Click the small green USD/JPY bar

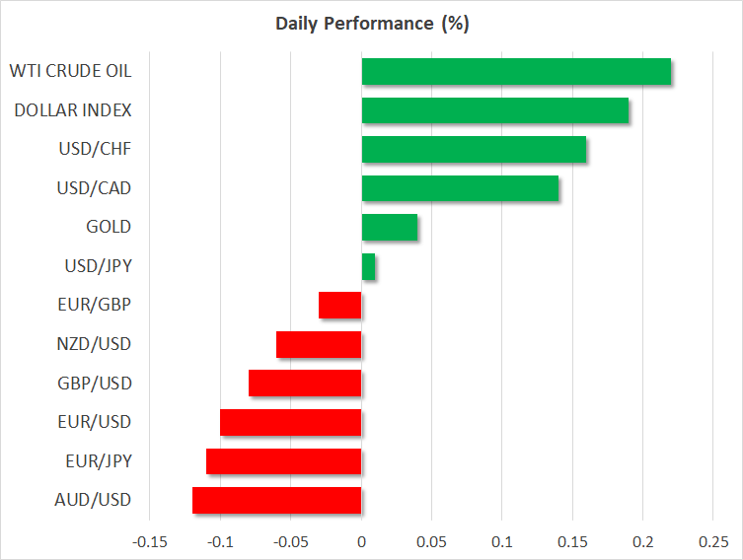click(368, 266)
